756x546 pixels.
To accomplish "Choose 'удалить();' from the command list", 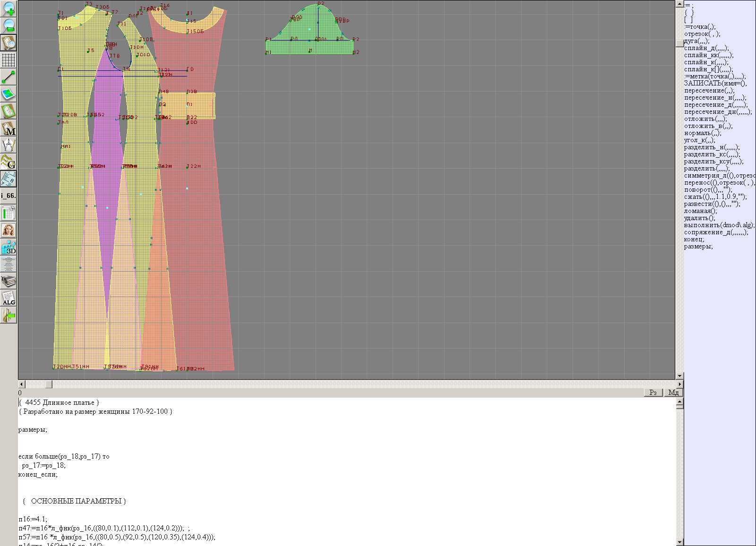I will click(699, 218).
